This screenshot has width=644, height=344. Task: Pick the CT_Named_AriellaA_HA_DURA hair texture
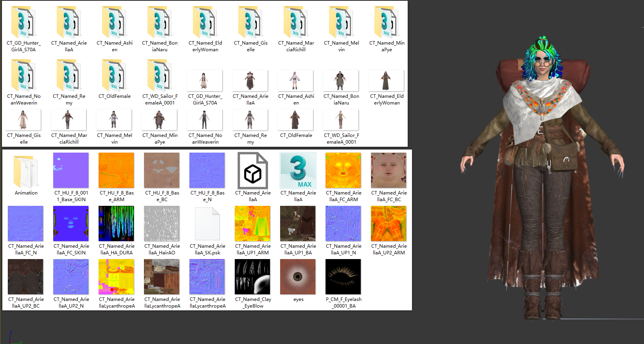tap(116, 223)
